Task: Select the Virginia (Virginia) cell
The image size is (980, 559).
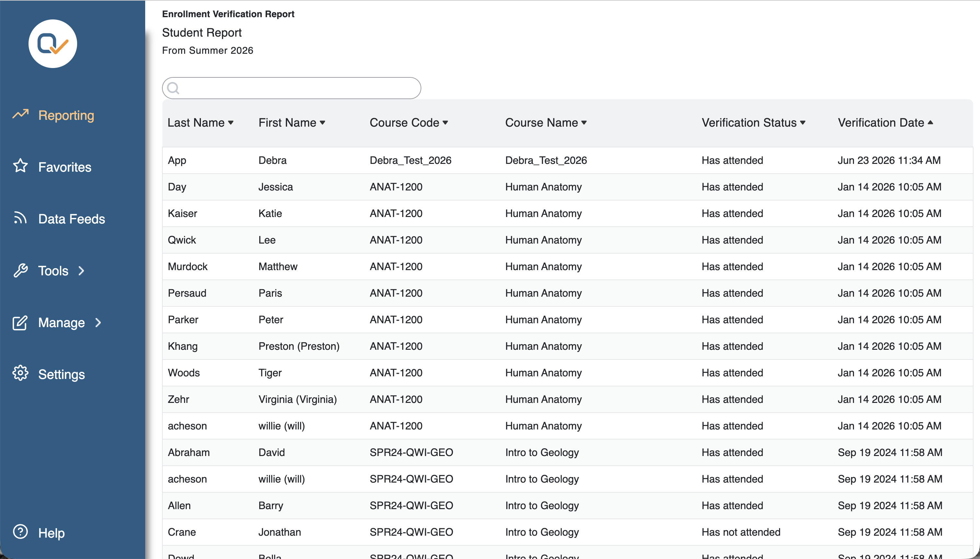Action: point(297,399)
